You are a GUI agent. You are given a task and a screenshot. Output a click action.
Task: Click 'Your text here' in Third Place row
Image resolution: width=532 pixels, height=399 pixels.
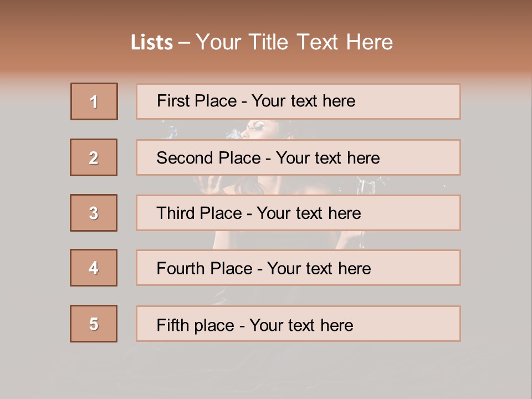(309, 213)
